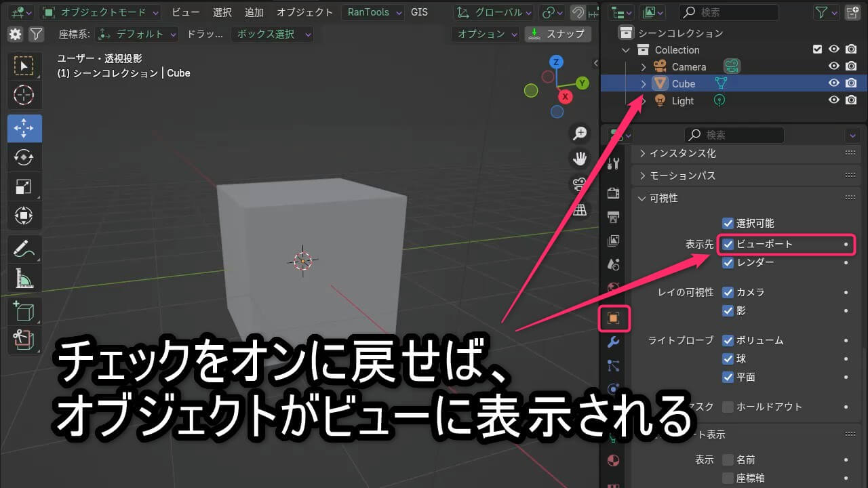868x488 pixels.
Task: Disable the 影 ray visibility checkbox
Action: [728, 310]
